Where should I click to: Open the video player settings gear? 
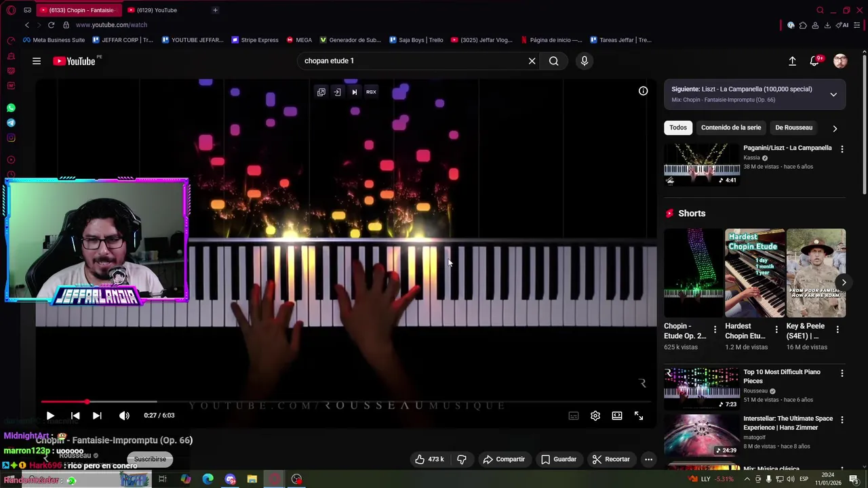click(x=595, y=415)
